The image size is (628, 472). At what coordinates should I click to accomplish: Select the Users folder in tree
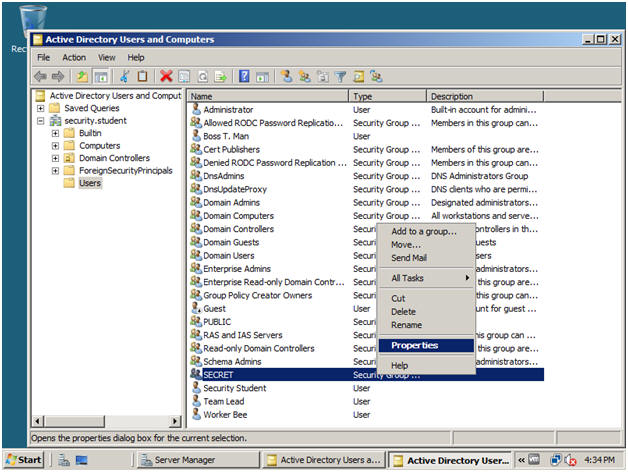coord(90,183)
